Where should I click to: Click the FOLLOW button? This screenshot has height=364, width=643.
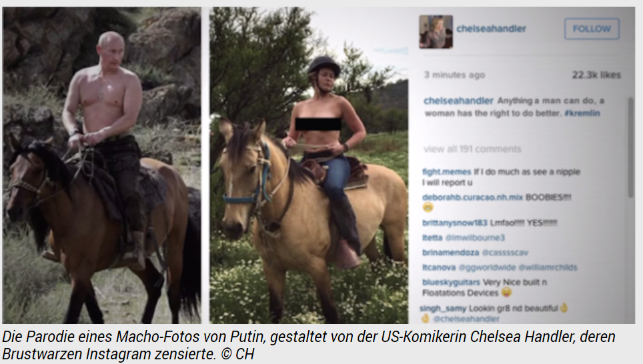(592, 29)
